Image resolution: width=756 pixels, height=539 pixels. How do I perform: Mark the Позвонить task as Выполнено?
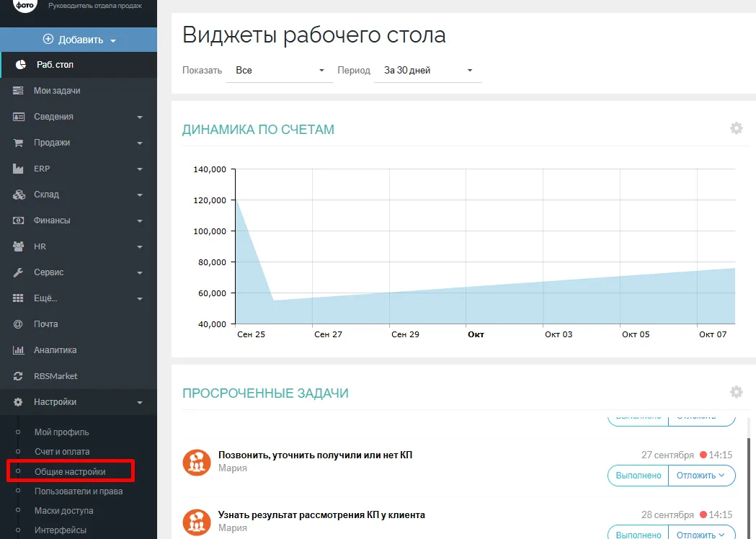(x=638, y=476)
